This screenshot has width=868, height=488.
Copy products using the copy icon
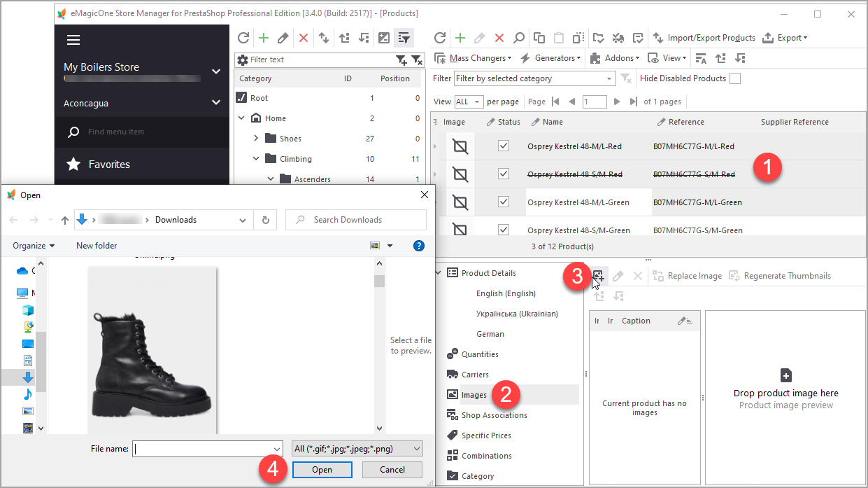coord(539,38)
